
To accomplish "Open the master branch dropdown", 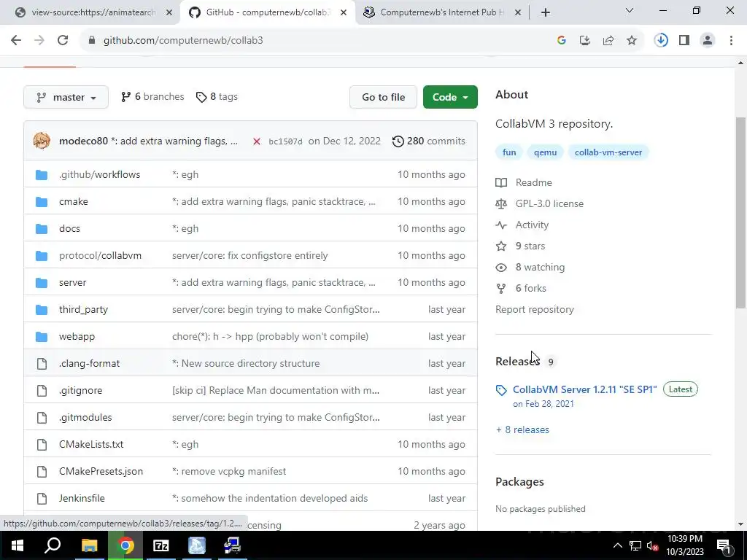I will pyautogui.click(x=66, y=97).
